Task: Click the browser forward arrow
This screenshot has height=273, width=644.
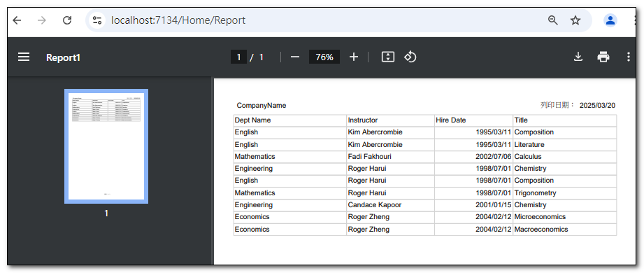Action: 42,20
